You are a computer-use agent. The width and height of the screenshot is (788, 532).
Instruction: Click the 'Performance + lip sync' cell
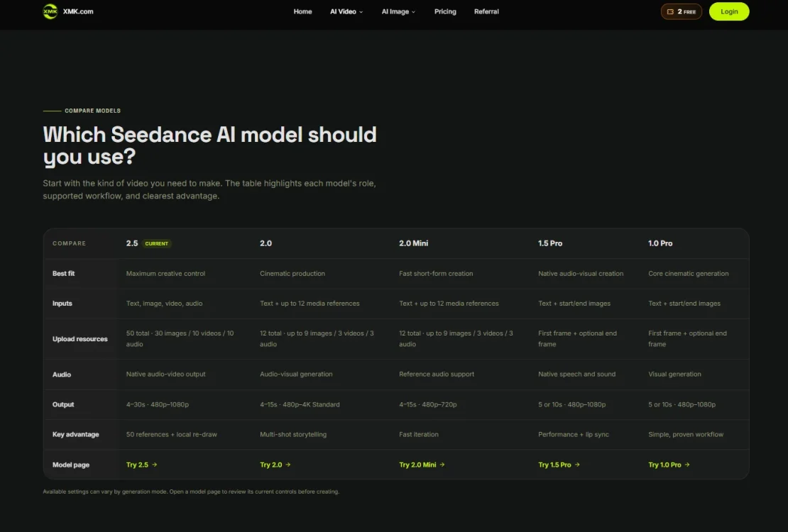pyautogui.click(x=574, y=435)
